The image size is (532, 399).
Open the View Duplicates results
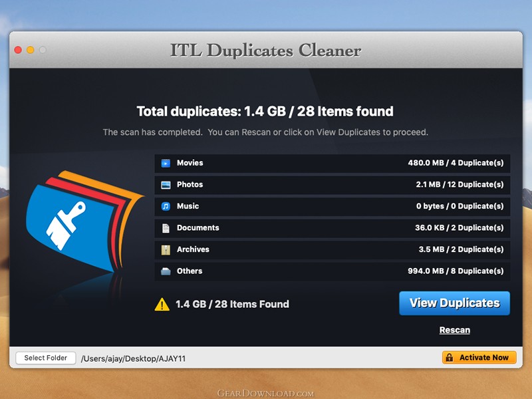[x=454, y=303]
